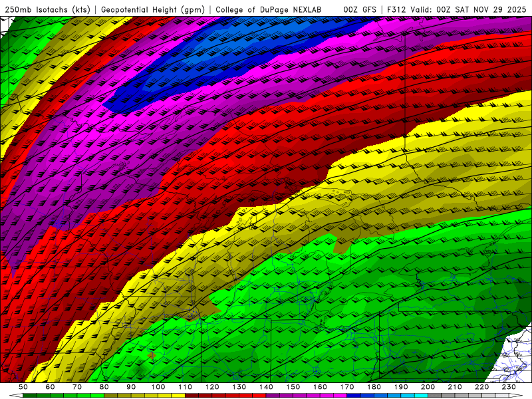Pick the dark blue swatch starting at 170
532x399 pixels.
coord(354,395)
